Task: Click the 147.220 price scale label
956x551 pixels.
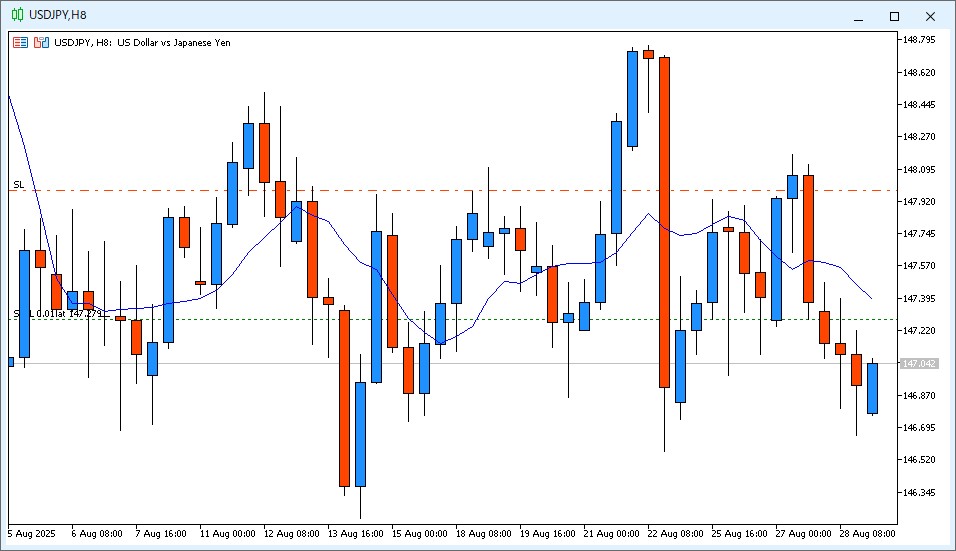Action: tap(919, 330)
